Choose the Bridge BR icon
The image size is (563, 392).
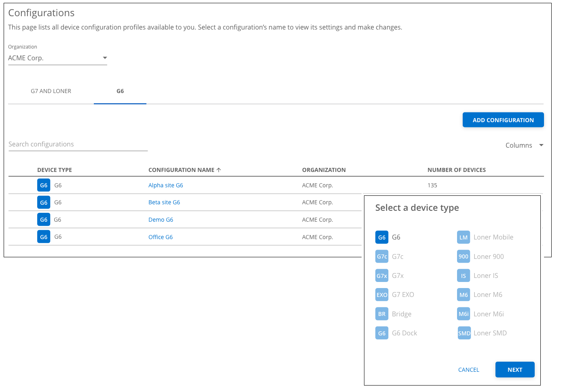pos(382,314)
